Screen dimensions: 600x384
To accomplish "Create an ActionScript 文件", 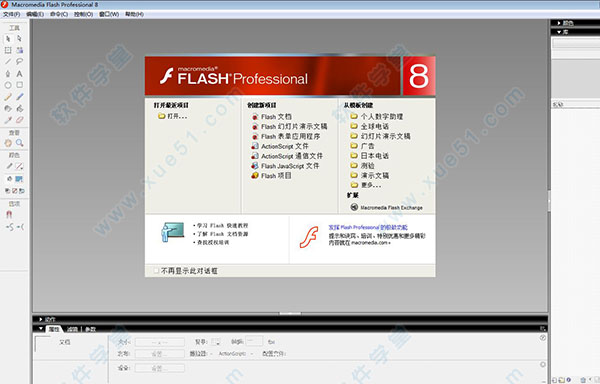I will click(x=280, y=146).
